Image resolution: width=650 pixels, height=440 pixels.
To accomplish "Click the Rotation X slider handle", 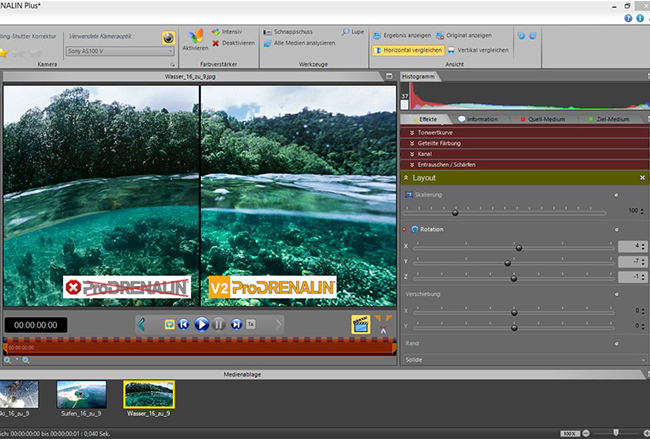I will coord(518,246).
